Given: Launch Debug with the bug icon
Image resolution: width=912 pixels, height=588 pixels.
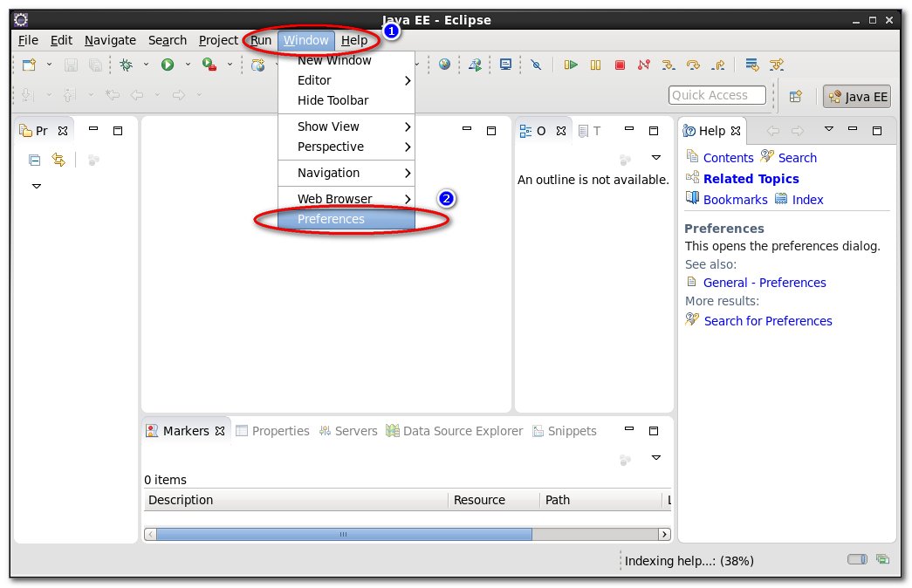Looking at the screenshot, I should point(127,65).
